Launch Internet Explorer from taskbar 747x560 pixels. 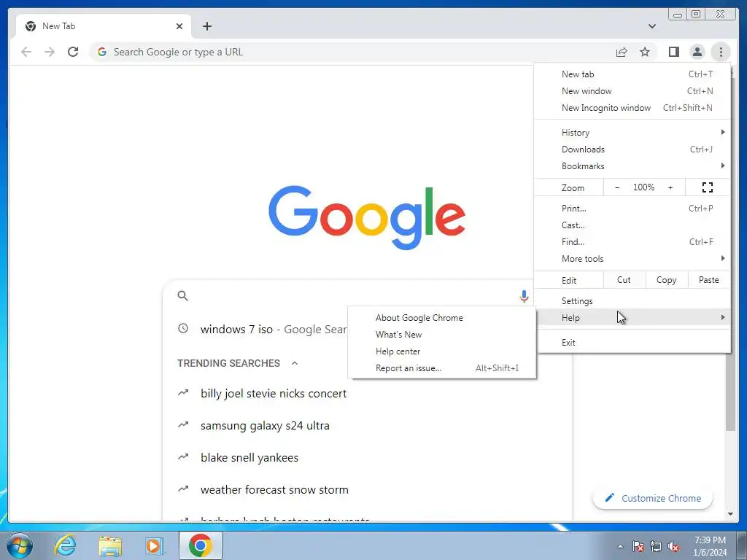pyautogui.click(x=65, y=545)
